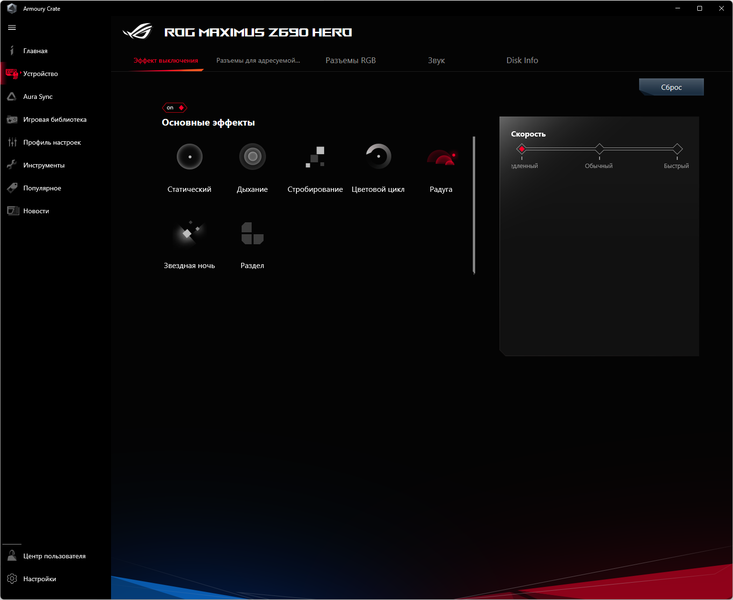The height and width of the screenshot is (600, 733).
Task: Click the Инструменты wrench icon
Action: click(12, 165)
